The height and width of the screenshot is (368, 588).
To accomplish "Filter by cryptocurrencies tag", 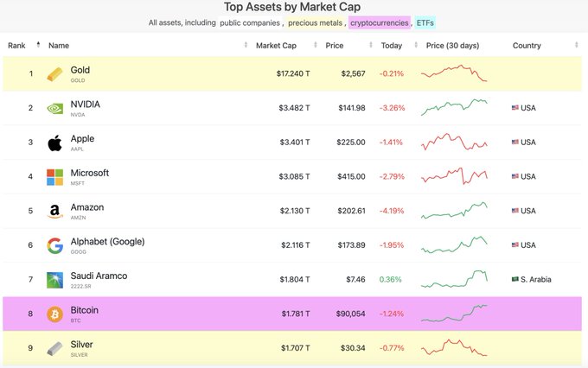I will pos(379,22).
